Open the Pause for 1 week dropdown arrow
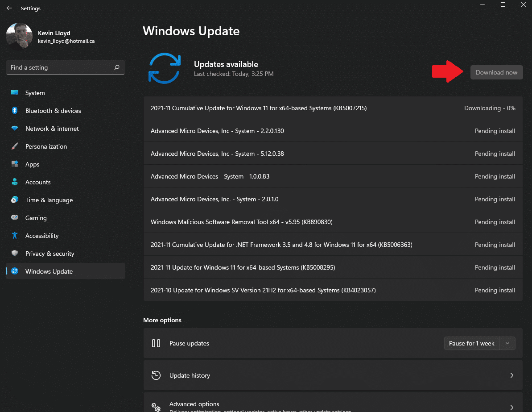Screen dimensions: 532x412 [x=507, y=343]
